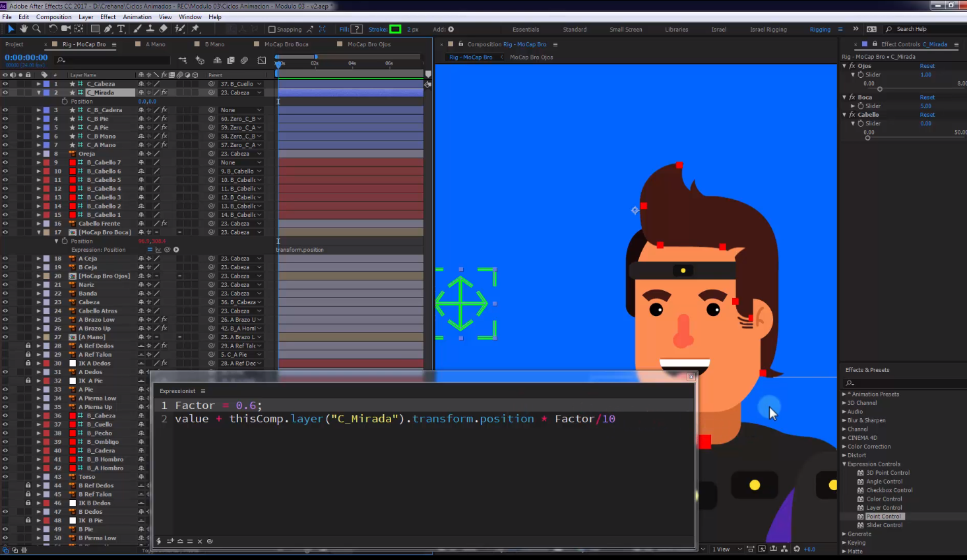Select the Zoom tool in toolbar
This screenshot has width=967, height=560.
36,29
